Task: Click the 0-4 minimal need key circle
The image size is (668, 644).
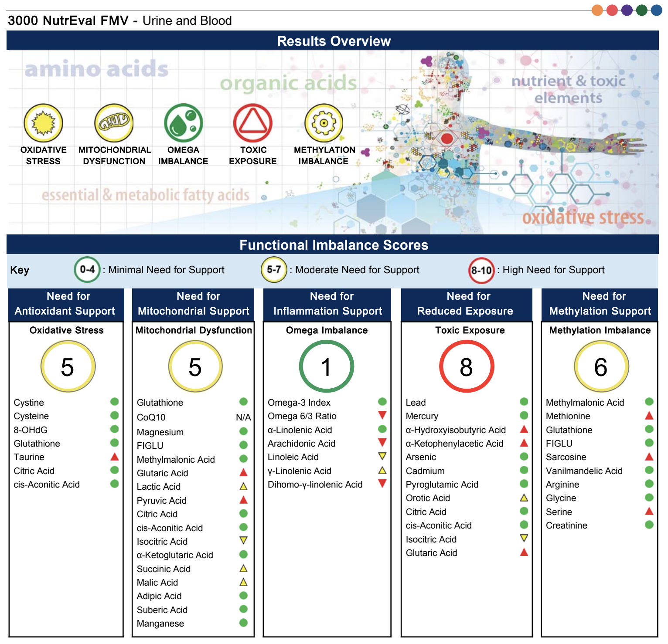Action: (x=87, y=270)
